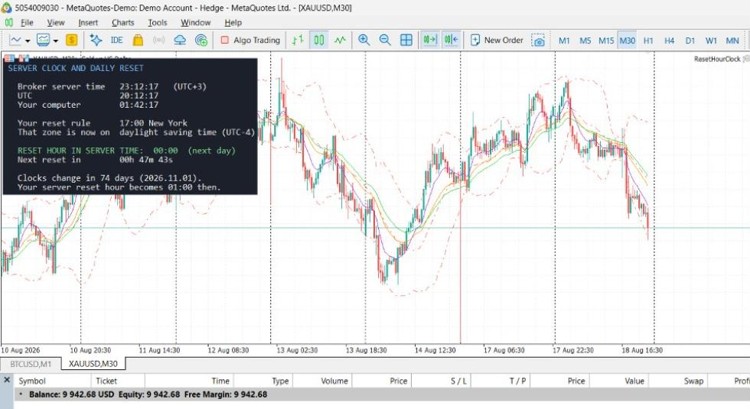Screen dimensions: 750x409
Task: Select the M1 timeframe
Action: 564,41
